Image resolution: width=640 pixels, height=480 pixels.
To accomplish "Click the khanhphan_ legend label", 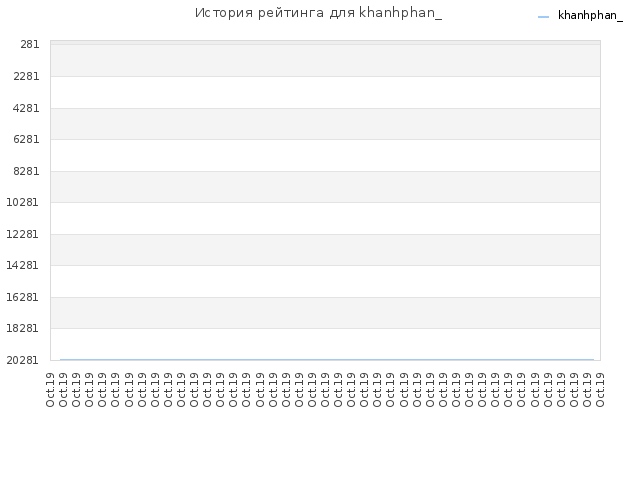I will coord(590,16).
